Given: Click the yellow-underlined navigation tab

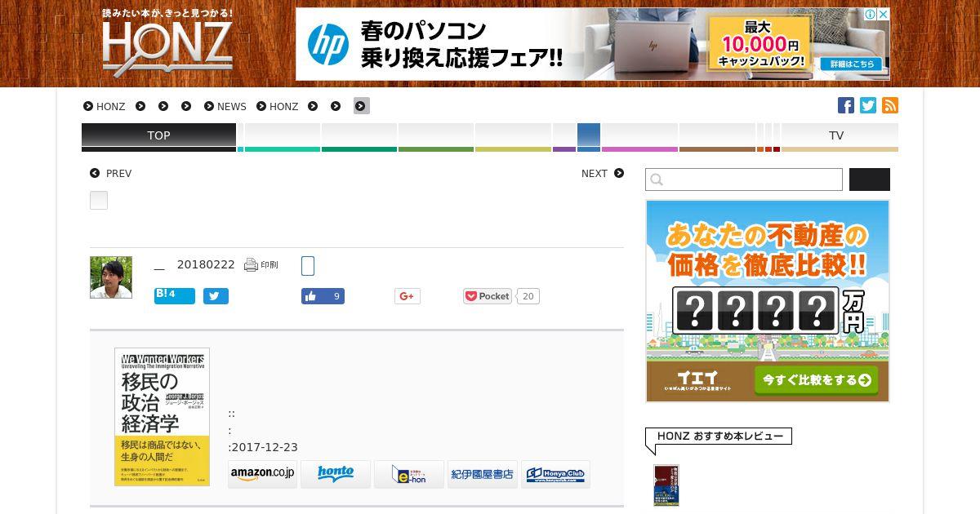Looking at the screenshot, I should pyautogui.click(x=513, y=136).
